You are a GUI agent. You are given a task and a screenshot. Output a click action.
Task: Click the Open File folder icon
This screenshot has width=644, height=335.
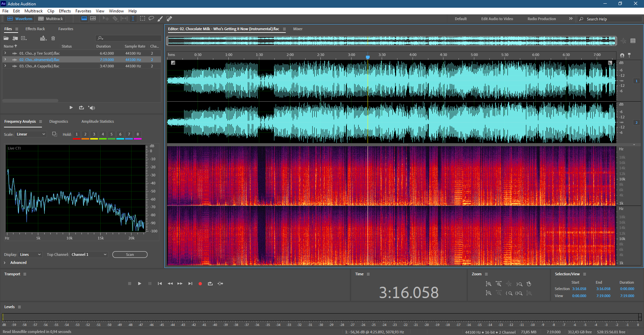pos(6,38)
